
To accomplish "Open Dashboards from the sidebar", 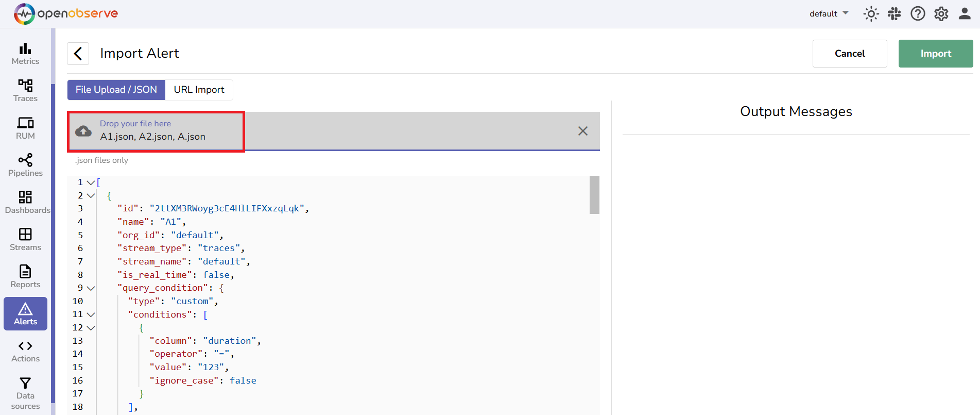I will pyautogui.click(x=25, y=202).
